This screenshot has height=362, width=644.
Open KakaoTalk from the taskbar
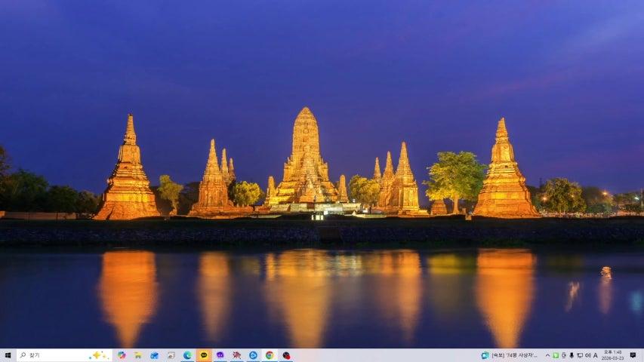[x=204, y=355]
